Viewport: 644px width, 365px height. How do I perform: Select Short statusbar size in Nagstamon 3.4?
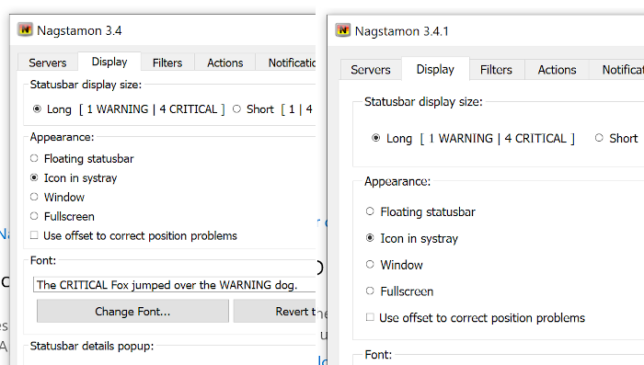[237, 109]
